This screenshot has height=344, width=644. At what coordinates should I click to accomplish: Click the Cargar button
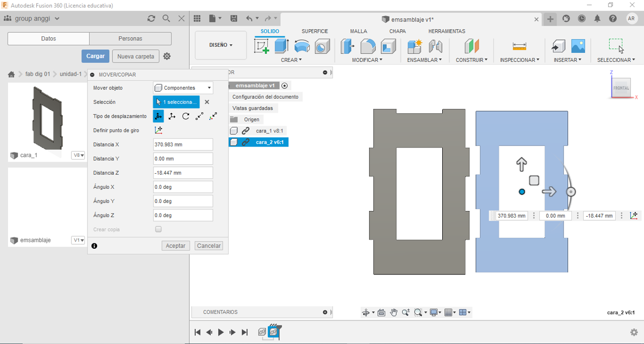point(96,56)
